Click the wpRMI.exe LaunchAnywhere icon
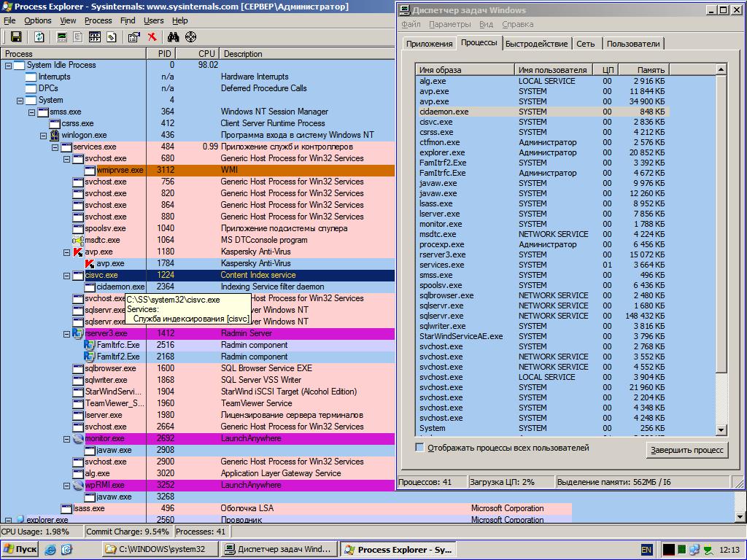 78,485
